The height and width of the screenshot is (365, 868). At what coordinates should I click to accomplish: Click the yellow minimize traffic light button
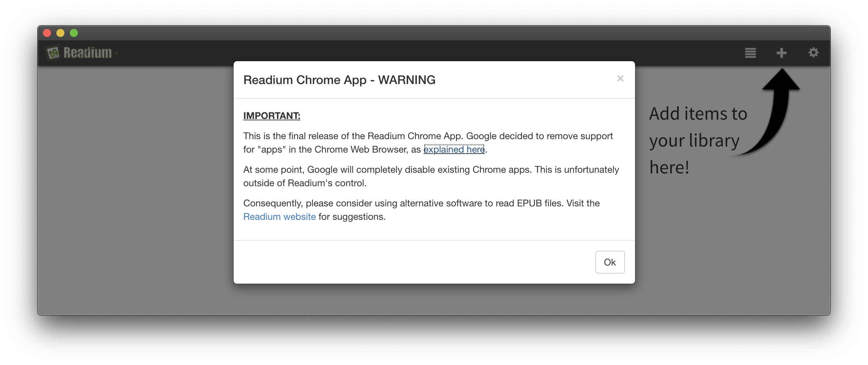point(61,33)
